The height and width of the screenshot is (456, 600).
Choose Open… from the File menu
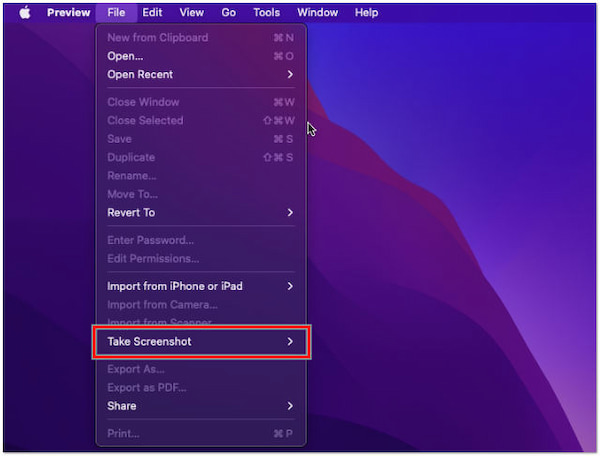click(x=126, y=56)
